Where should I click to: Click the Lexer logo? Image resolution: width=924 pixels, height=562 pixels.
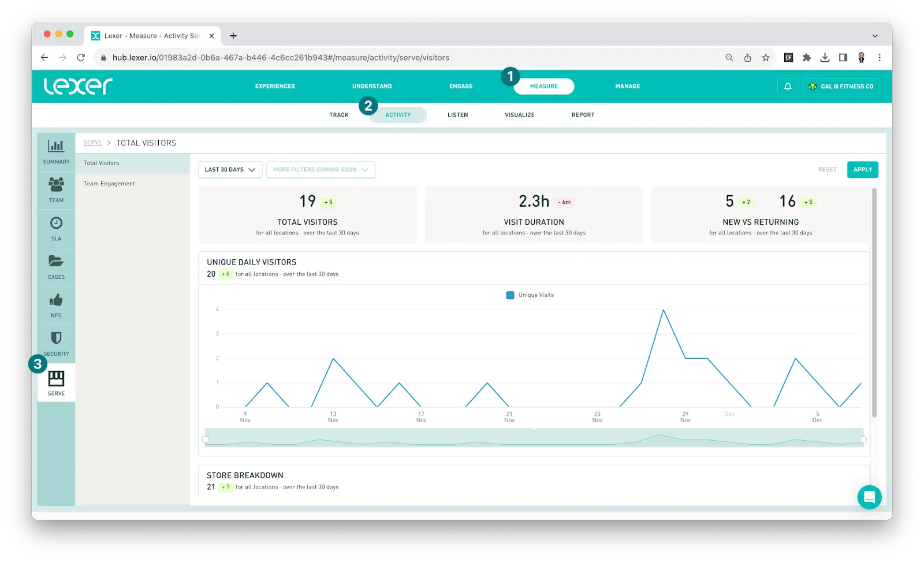[78, 86]
